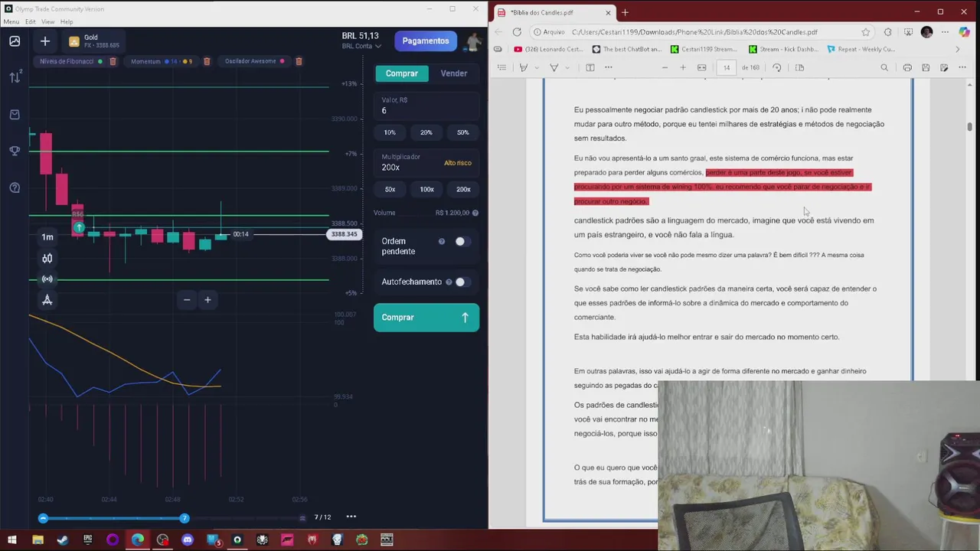The height and width of the screenshot is (551, 980).
Task: Open Edge settings and more menu
Action: pos(945,32)
